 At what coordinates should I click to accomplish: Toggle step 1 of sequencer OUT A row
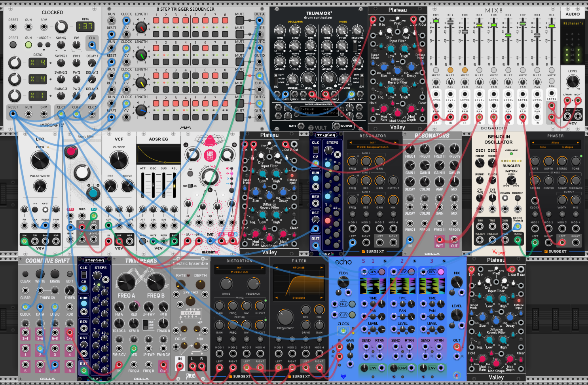(156, 20)
